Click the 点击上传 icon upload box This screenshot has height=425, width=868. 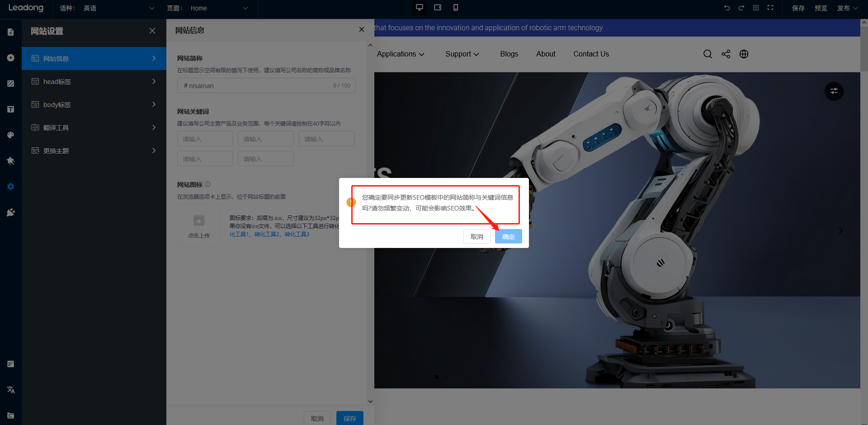pos(199,225)
